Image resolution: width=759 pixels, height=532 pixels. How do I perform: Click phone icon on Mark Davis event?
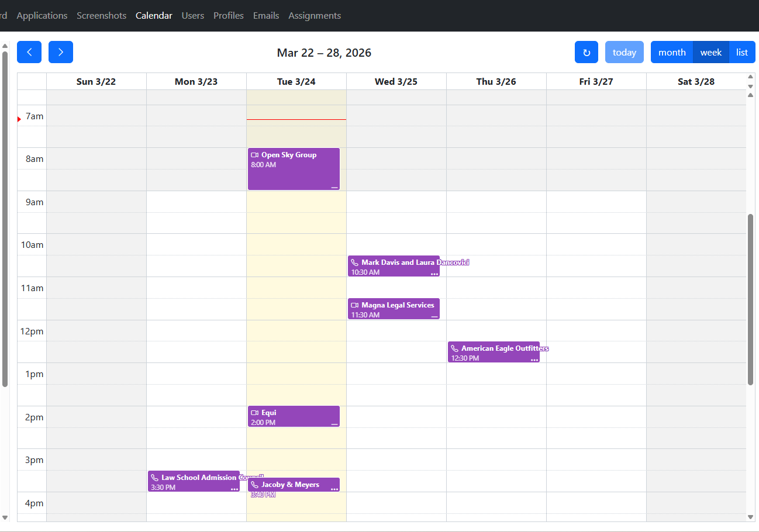pyautogui.click(x=354, y=262)
